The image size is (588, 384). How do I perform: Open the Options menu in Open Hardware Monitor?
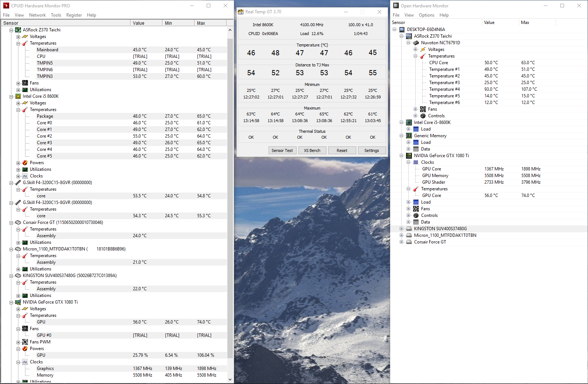[x=426, y=15]
